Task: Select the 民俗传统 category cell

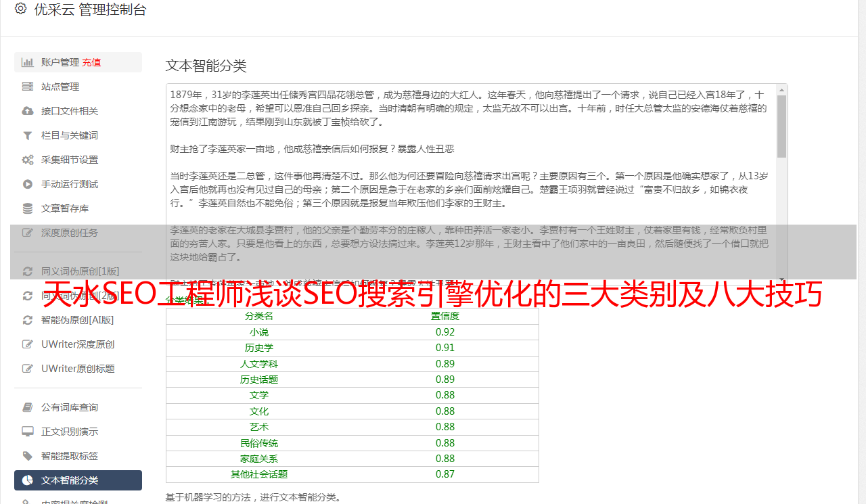Action: point(259,443)
